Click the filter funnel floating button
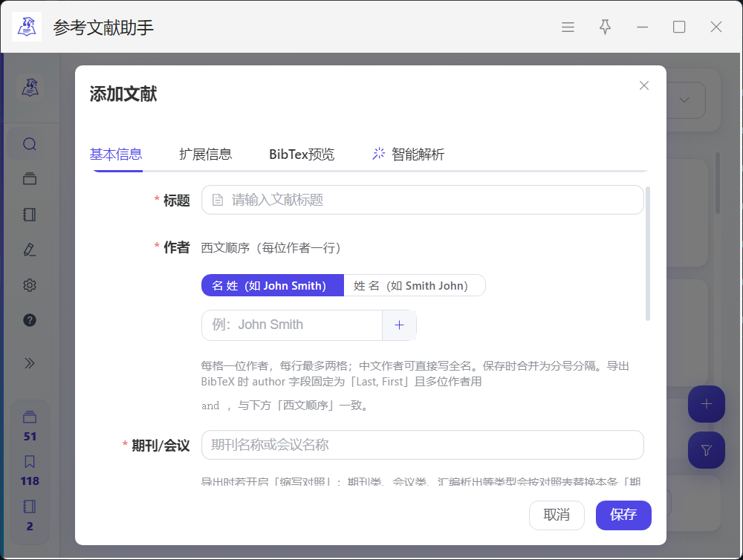Screen dimensions: 743x560 (706, 450)
